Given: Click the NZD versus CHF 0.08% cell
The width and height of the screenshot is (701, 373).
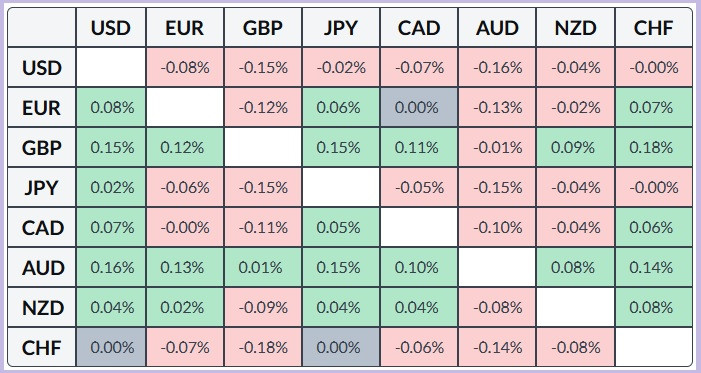Looking at the screenshot, I should pyautogui.click(x=654, y=308).
